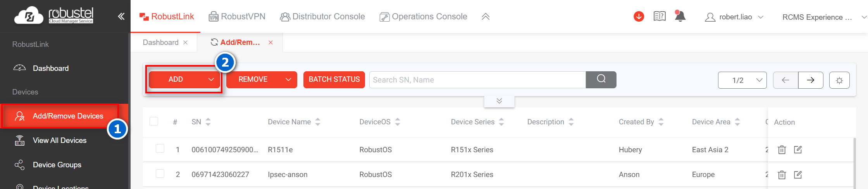Click the search magnifier button
868x189 pixels.
tap(601, 79)
